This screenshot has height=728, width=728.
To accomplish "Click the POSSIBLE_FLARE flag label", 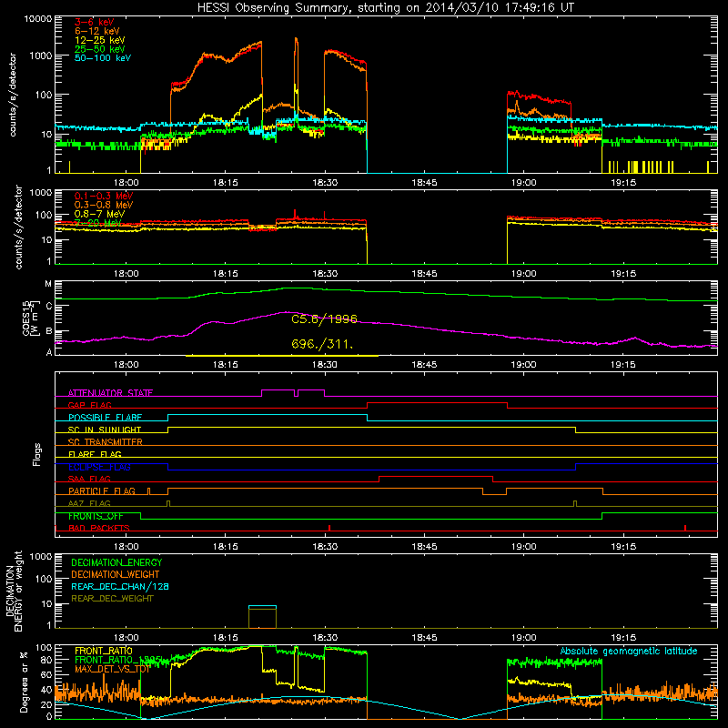I will [105, 418].
